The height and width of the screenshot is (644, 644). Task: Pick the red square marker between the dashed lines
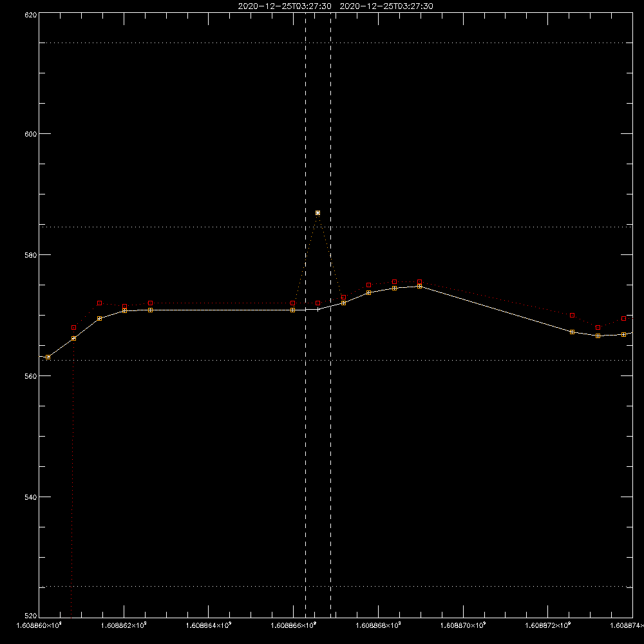point(318,303)
